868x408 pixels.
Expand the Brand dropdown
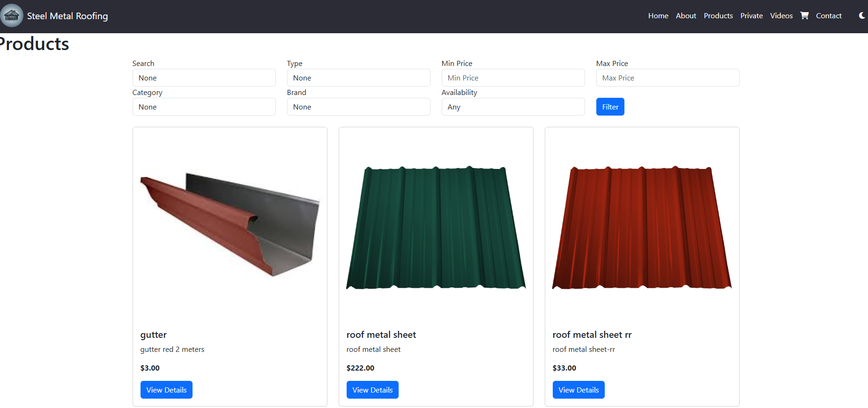click(x=359, y=107)
